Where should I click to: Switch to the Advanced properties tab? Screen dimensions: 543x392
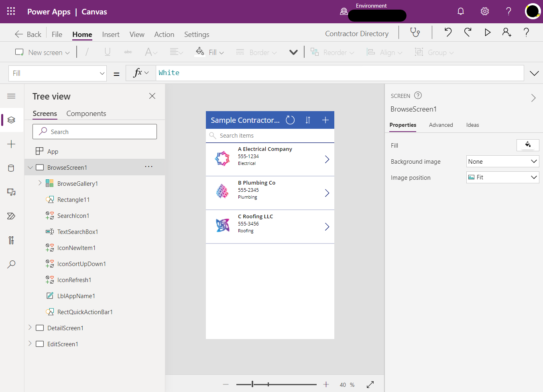coord(441,125)
